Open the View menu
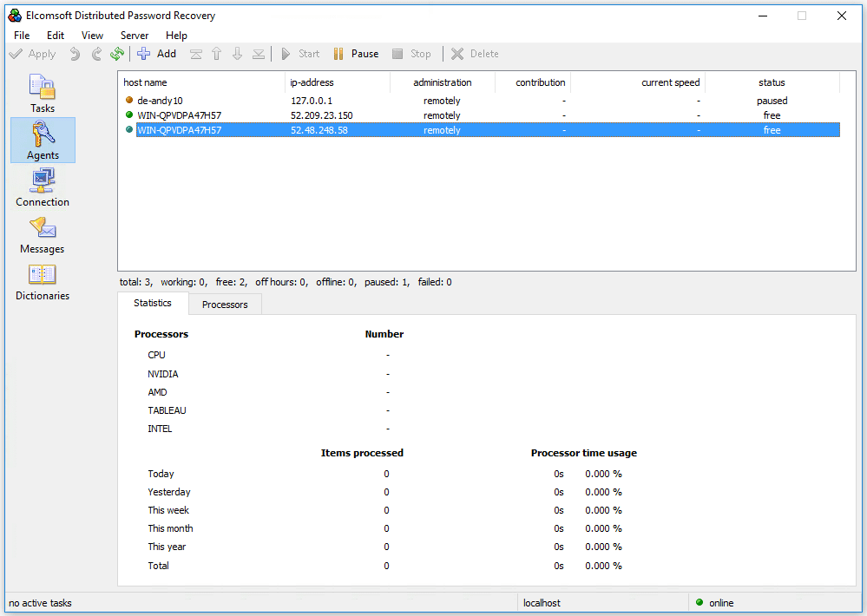 pos(92,36)
